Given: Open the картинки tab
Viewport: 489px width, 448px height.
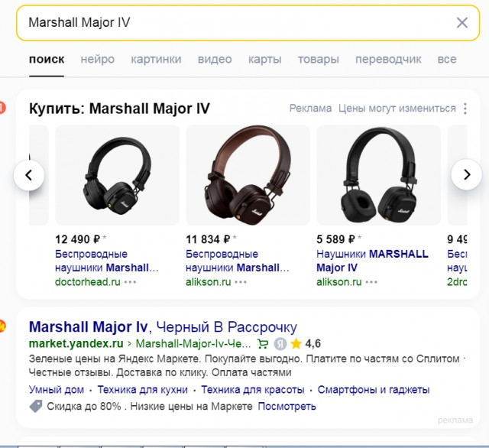Looking at the screenshot, I should click(156, 59).
